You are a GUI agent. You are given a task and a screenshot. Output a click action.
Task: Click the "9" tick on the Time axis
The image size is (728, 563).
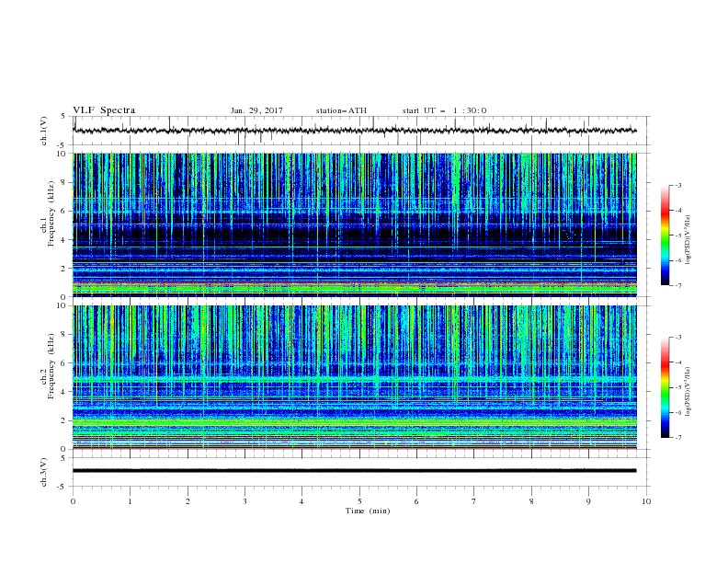click(x=588, y=501)
